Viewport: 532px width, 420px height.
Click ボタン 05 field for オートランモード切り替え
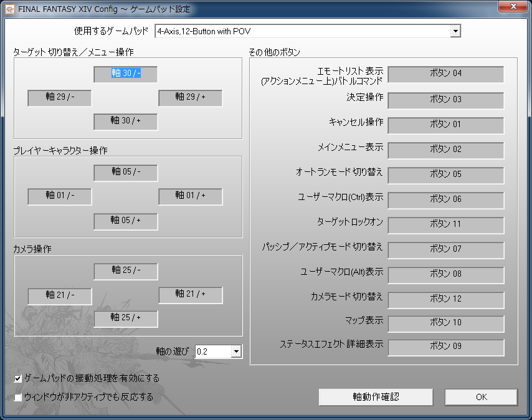click(446, 175)
